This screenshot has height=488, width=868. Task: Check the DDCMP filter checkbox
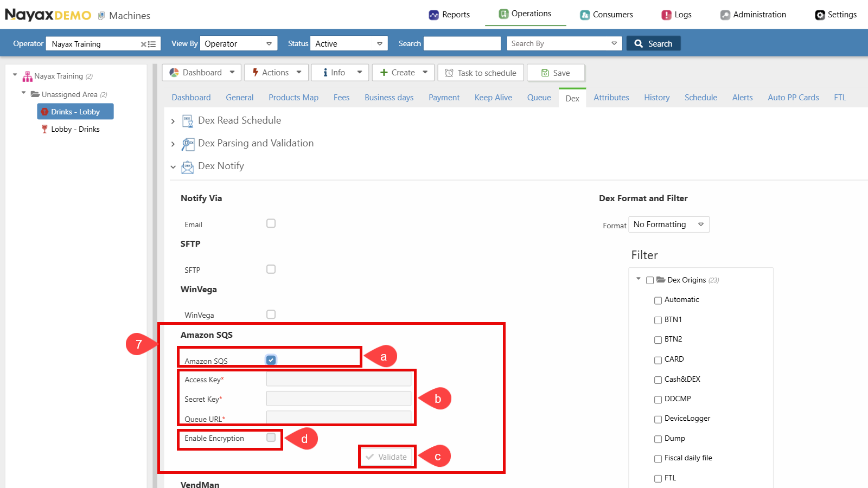[658, 400]
